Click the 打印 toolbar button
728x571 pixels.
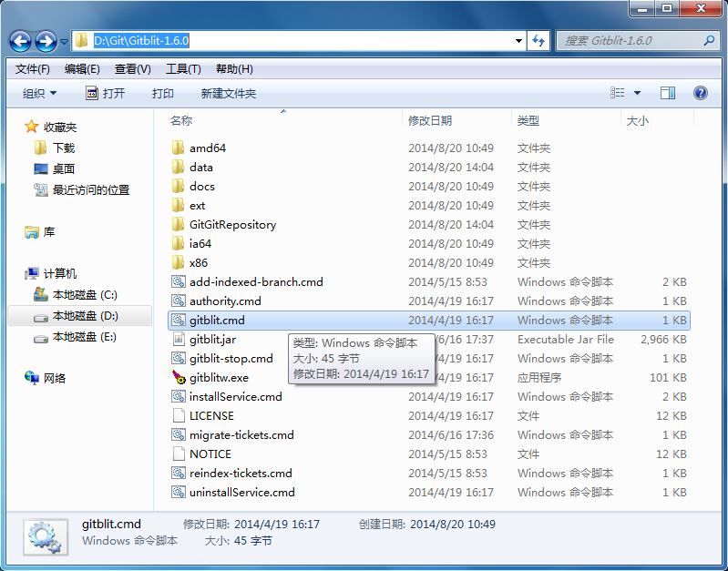click(162, 93)
